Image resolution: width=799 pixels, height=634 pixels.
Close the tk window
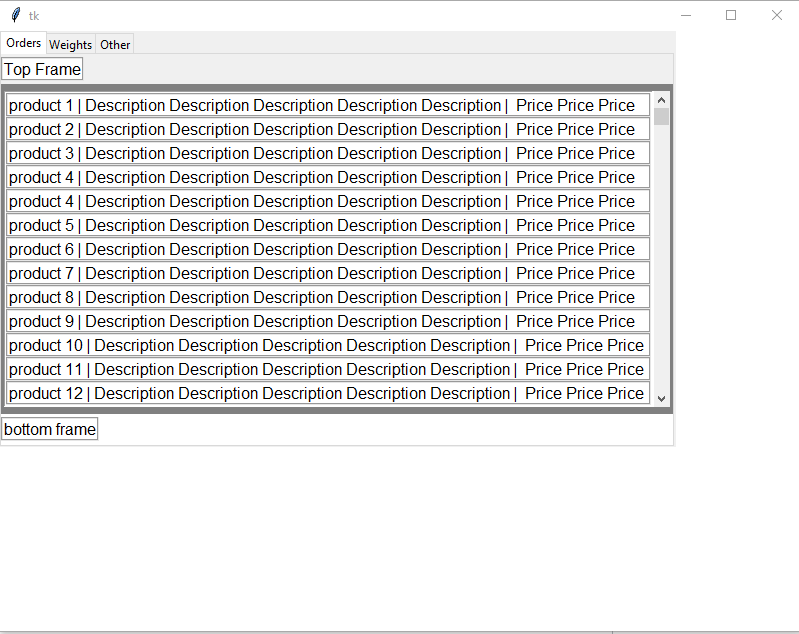point(777,15)
